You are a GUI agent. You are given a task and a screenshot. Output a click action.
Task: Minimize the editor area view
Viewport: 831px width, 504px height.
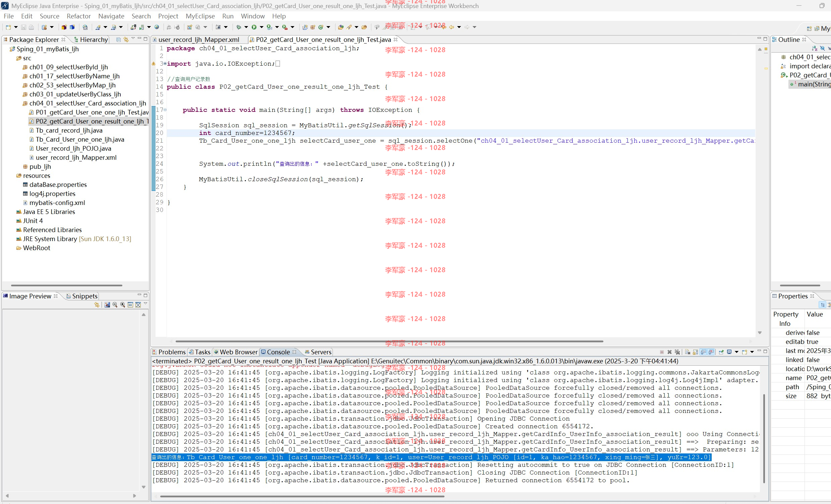759,39
